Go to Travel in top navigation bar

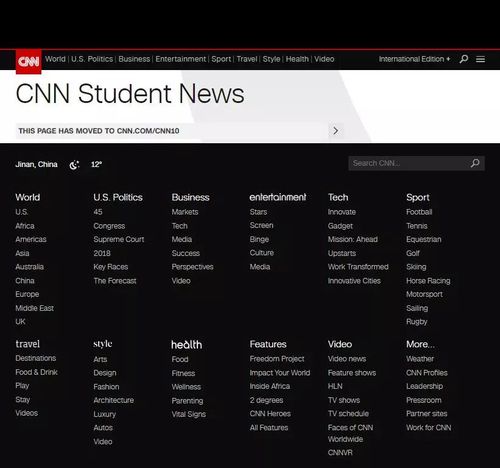(247, 59)
